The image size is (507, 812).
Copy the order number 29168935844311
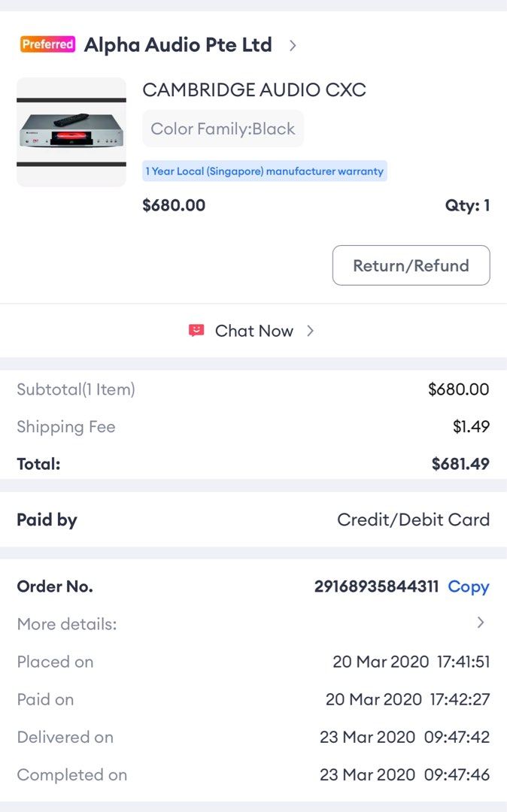coord(468,586)
